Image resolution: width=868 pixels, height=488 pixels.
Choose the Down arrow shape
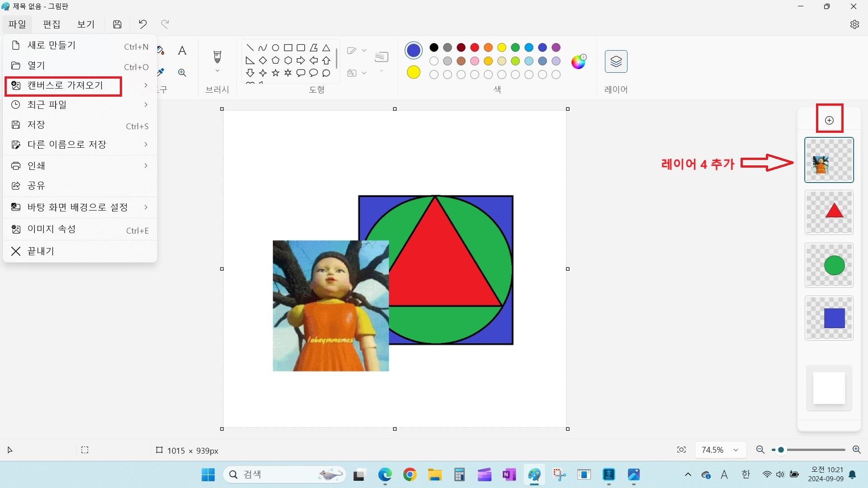coord(250,73)
